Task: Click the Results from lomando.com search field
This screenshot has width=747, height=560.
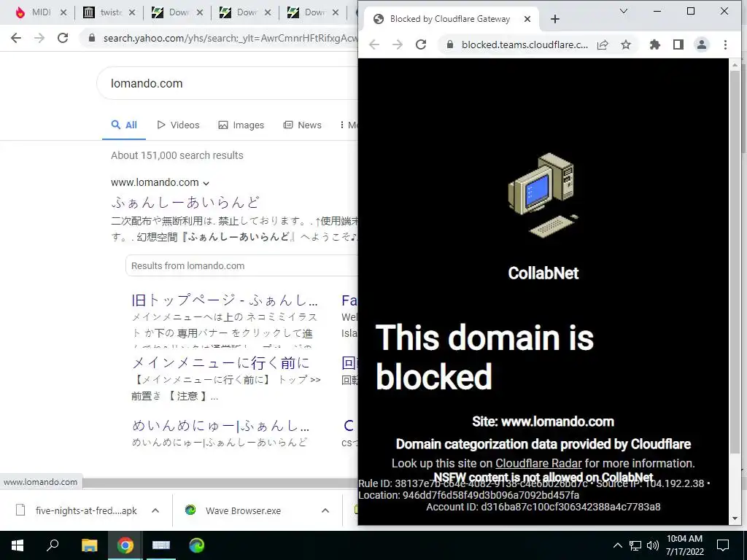Action: point(242,265)
